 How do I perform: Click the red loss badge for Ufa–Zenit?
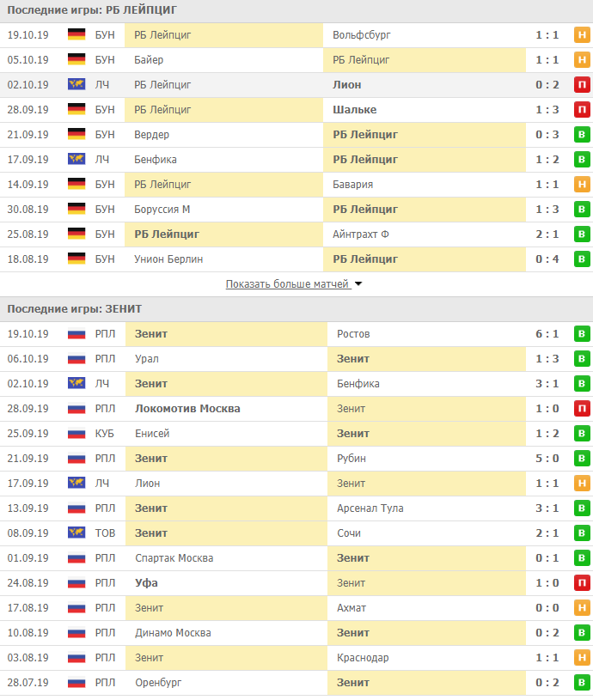[x=582, y=583]
